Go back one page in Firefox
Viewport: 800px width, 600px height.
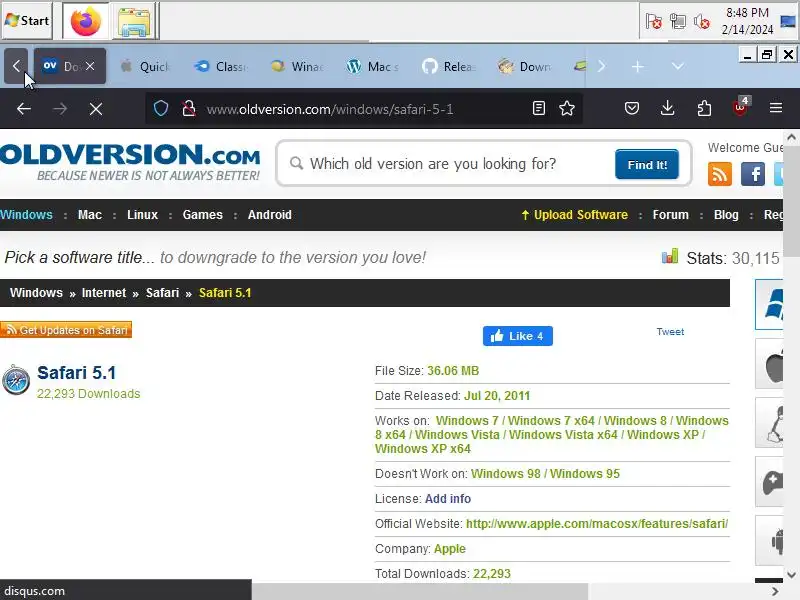coord(23,108)
